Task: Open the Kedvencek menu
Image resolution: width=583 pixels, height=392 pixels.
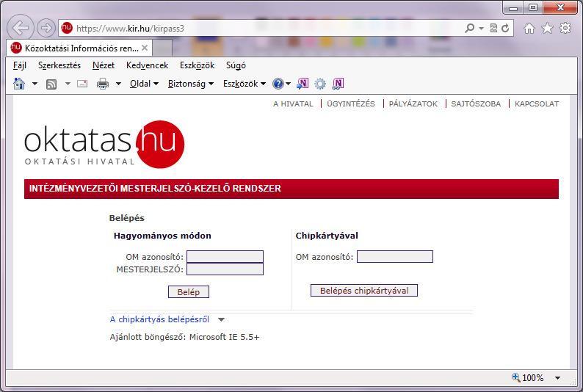Action: pyautogui.click(x=148, y=65)
